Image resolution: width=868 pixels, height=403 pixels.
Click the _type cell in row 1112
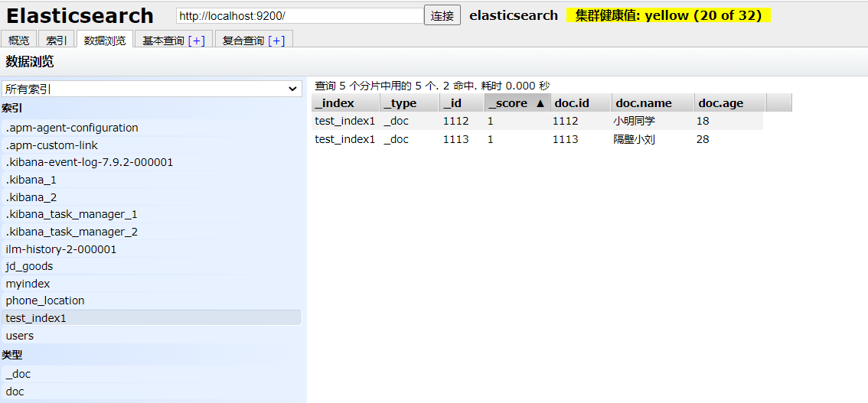(x=396, y=121)
